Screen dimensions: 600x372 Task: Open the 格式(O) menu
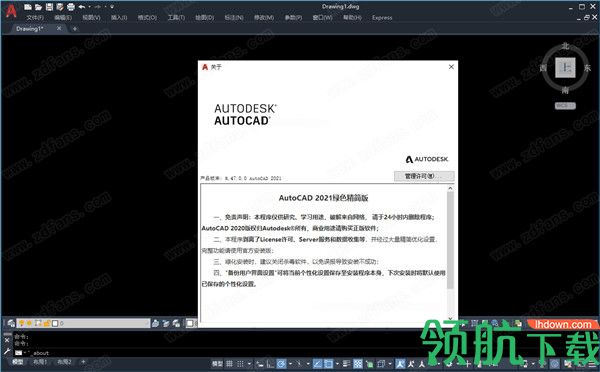(147, 18)
